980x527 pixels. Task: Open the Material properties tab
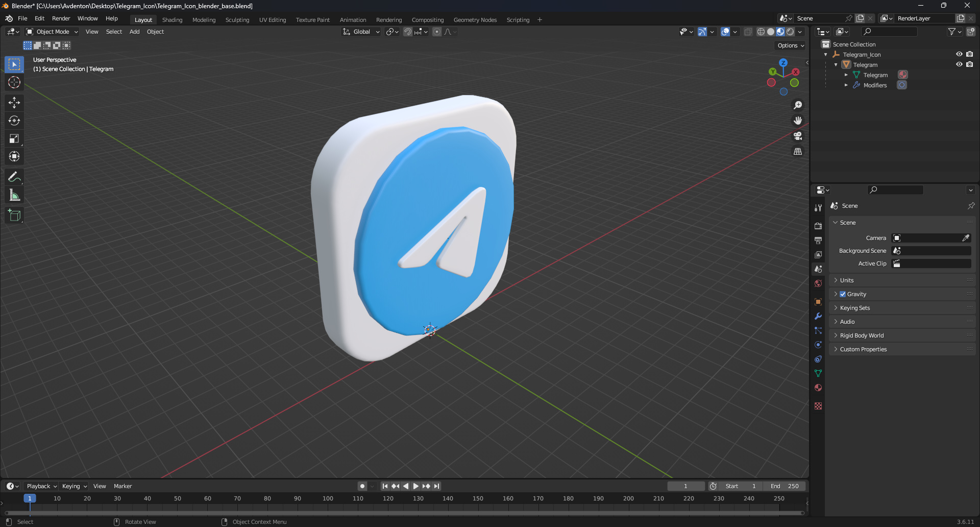click(x=818, y=388)
